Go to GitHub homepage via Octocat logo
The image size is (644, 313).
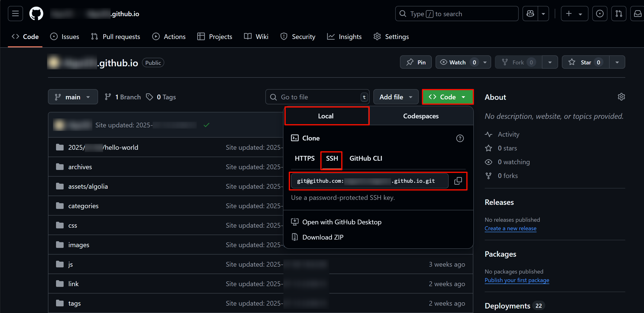[36, 14]
